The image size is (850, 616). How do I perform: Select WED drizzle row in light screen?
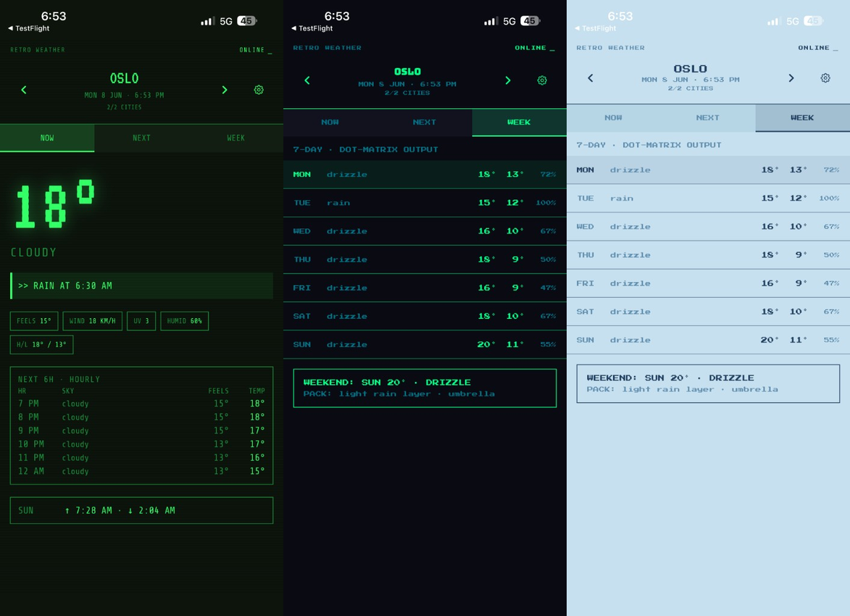[x=709, y=227]
